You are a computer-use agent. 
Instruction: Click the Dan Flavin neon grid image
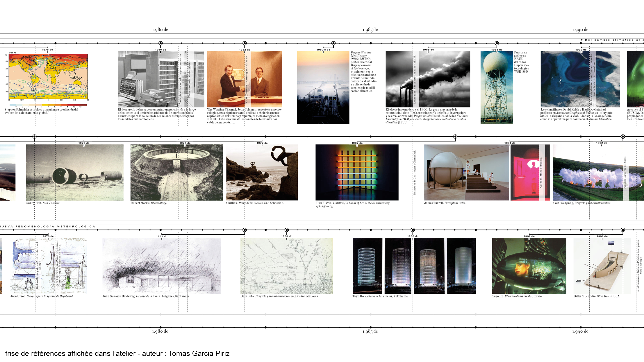pos(357,173)
